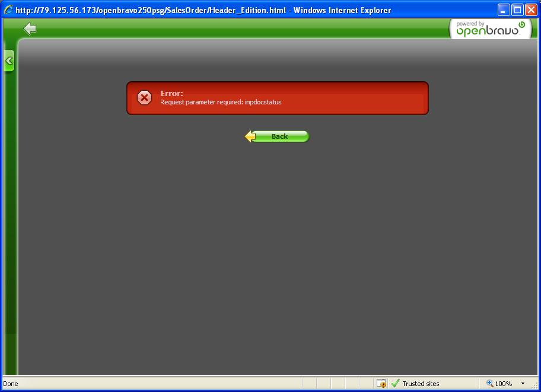Click the 'Error:' heading text
This screenshot has width=541, height=392.
[x=171, y=93]
